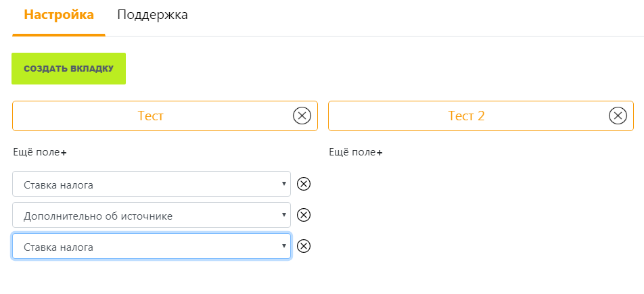This screenshot has width=644, height=294.
Task: Add a field via Ещё поле under Тест
Action: pyautogui.click(x=40, y=153)
